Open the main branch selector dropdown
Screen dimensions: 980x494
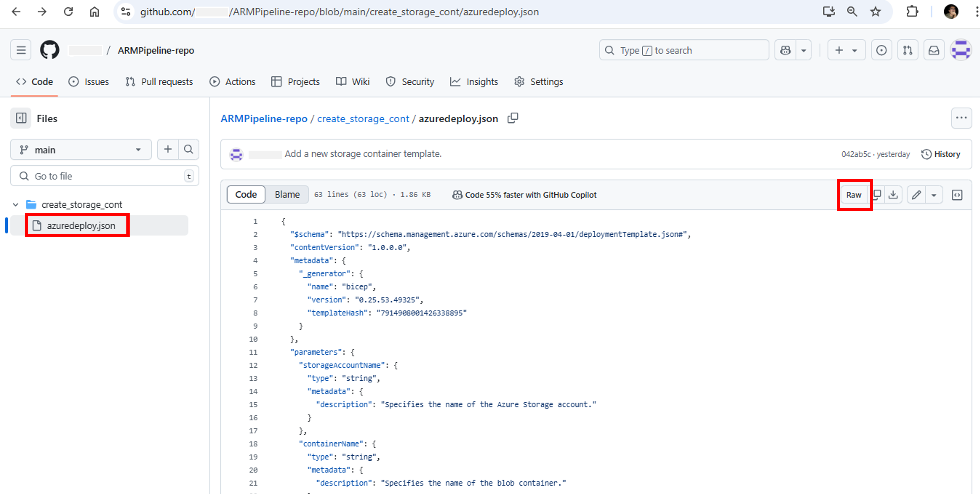(81, 149)
